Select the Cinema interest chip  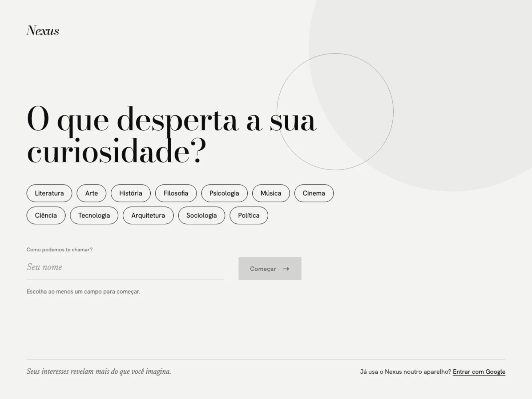314,193
